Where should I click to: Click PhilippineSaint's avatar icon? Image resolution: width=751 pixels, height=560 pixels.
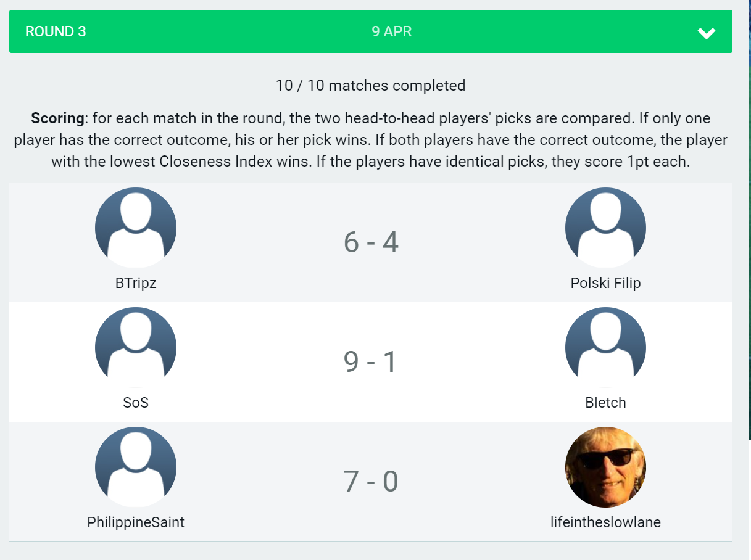click(136, 467)
